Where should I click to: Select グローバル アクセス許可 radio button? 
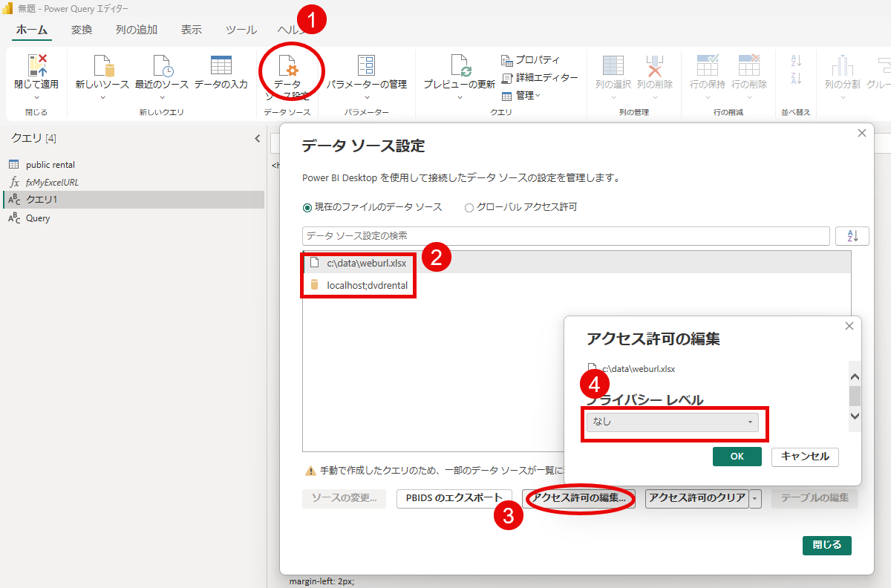[469, 207]
